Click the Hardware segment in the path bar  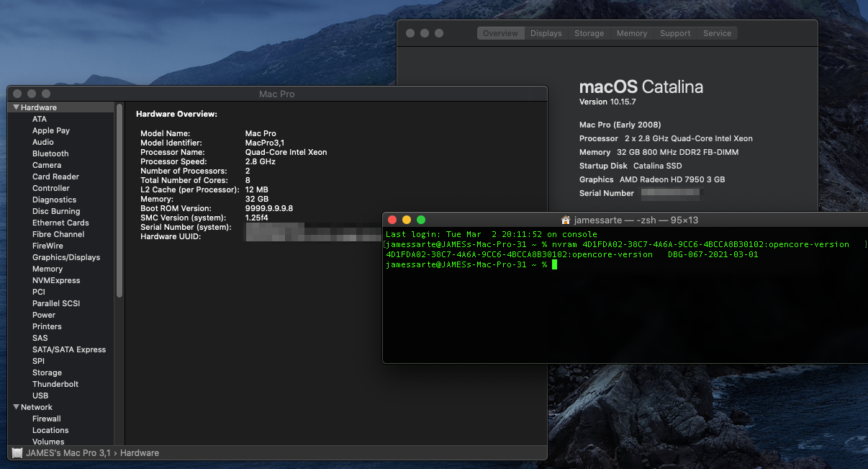[140, 453]
